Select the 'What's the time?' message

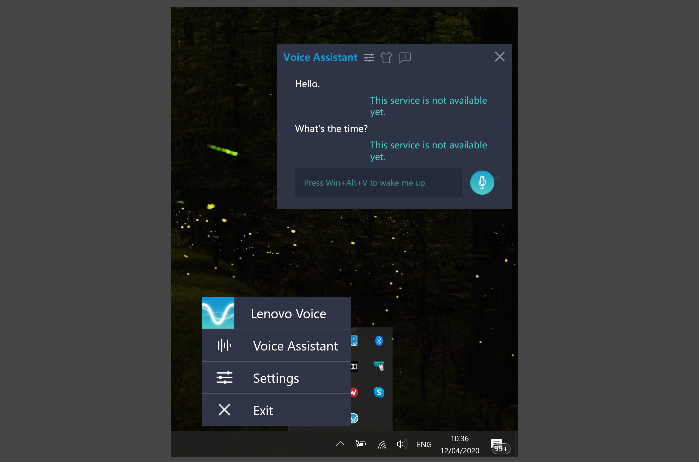(x=331, y=129)
